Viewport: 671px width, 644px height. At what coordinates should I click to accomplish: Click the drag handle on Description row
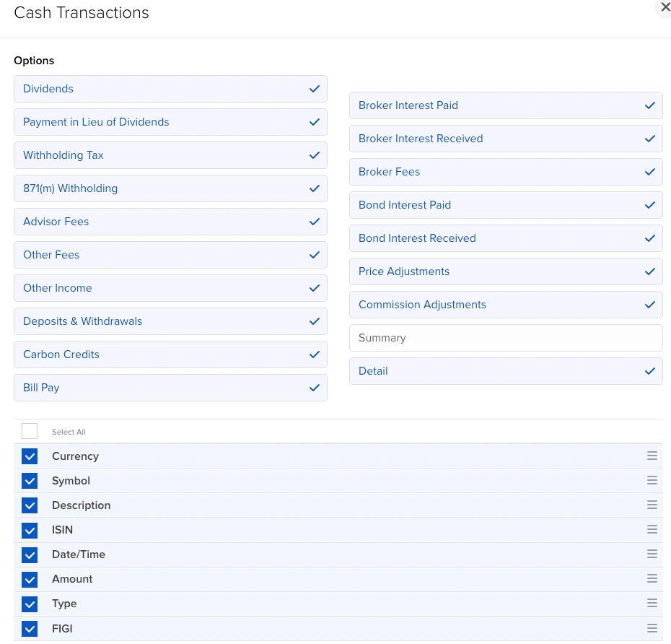click(x=652, y=505)
